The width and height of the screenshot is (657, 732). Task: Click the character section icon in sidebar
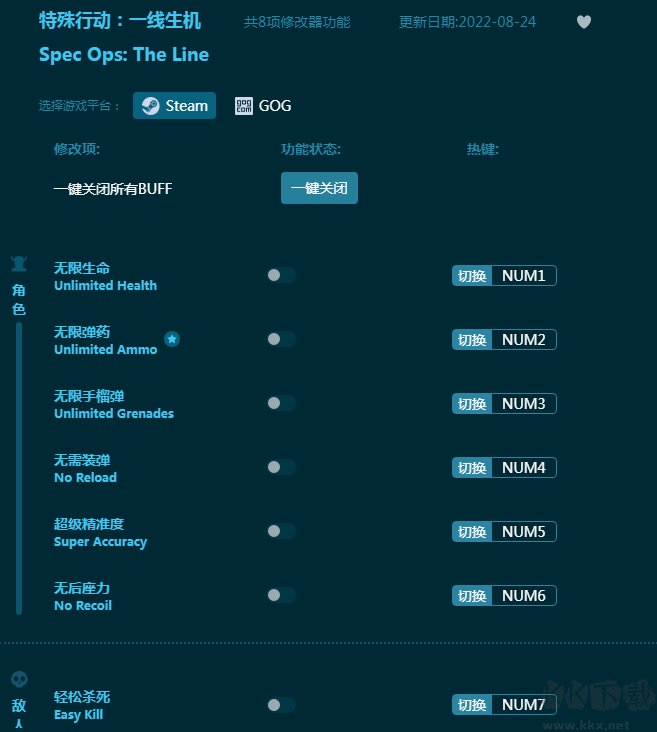click(19, 264)
